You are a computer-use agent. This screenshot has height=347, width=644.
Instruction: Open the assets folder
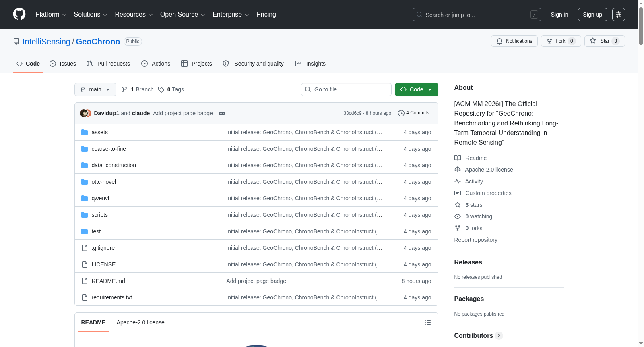(99, 132)
